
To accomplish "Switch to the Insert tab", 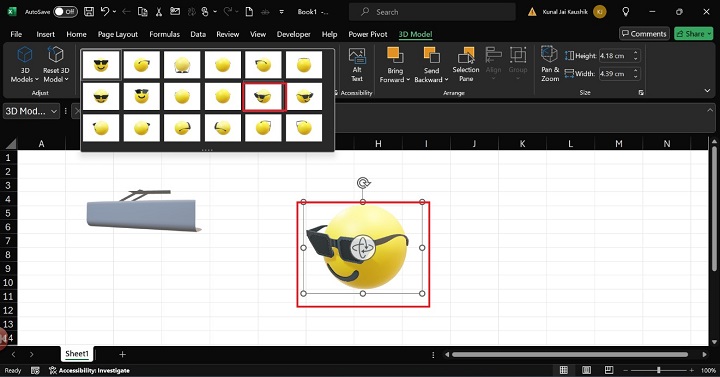I will click(x=45, y=34).
